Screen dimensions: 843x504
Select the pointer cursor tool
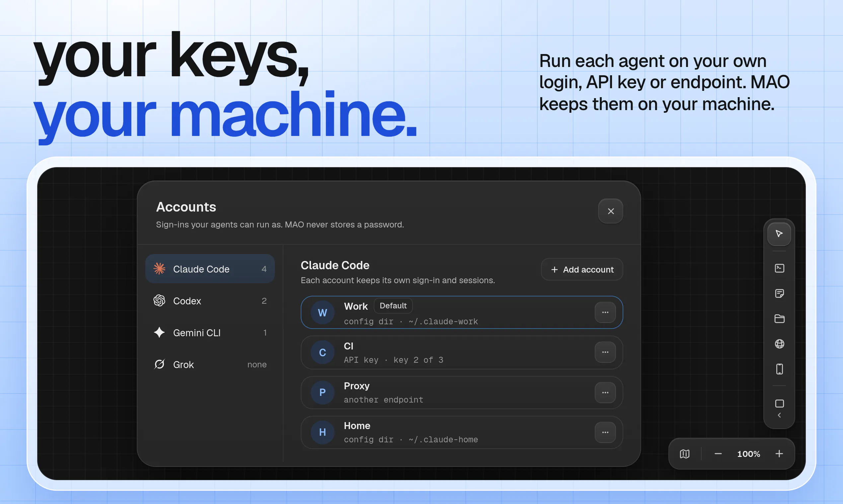(x=779, y=234)
